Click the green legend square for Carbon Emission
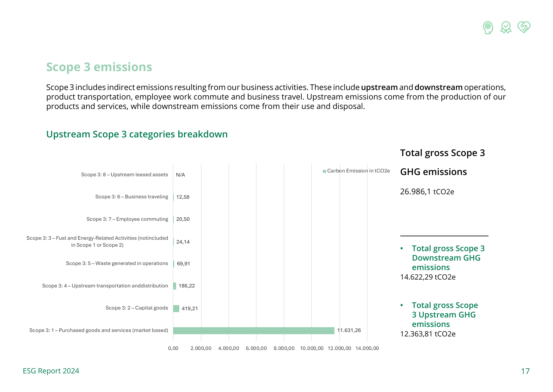The width and height of the screenshot is (553, 392). (x=324, y=171)
